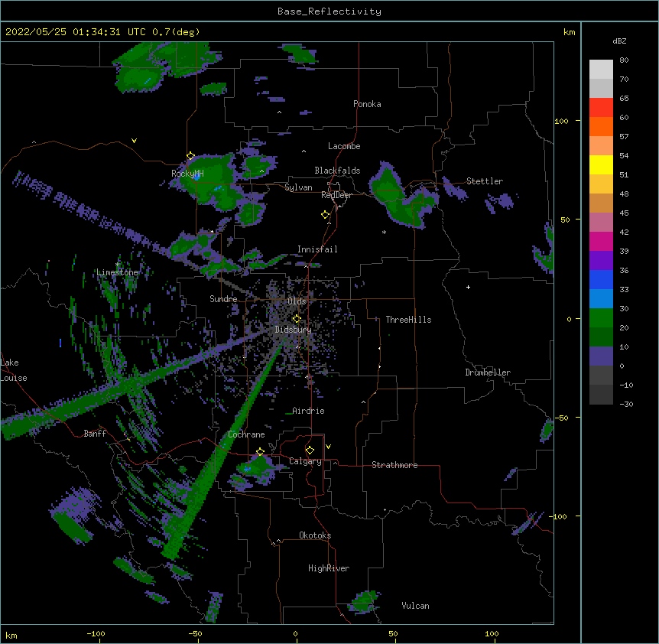Image resolution: width=659 pixels, height=644 pixels.
Task: Click the magenta 42 dBZ legend swatch
Action: click(601, 241)
